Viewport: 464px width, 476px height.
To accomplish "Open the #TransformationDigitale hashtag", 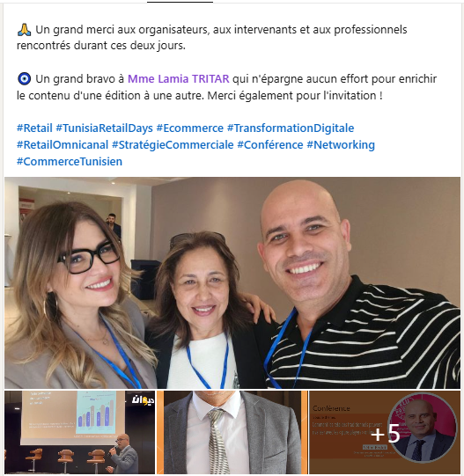I will click(291, 128).
